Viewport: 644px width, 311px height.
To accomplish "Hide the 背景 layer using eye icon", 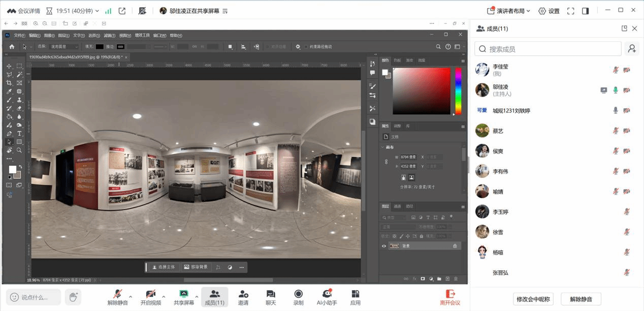I will [x=384, y=246].
